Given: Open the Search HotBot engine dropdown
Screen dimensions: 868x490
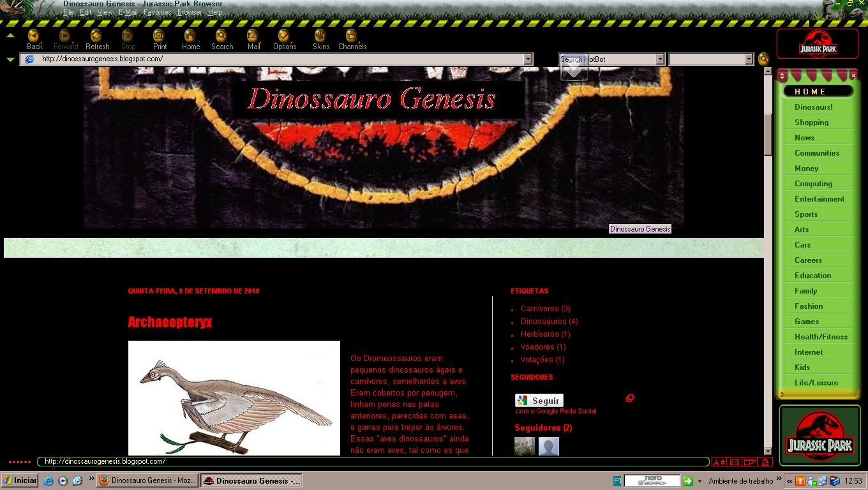Looking at the screenshot, I should [x=660, y=59].
